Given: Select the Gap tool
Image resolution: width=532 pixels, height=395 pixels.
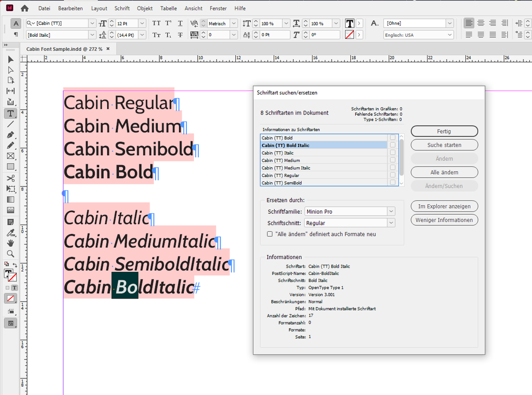Looking at the screenshot, I should (x=11, y=91).
